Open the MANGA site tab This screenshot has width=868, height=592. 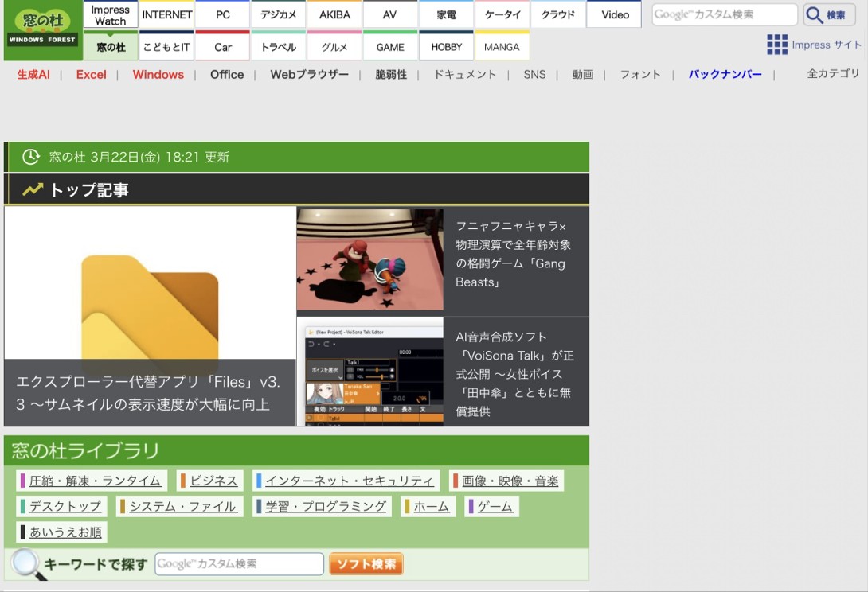tap(502, 46)
